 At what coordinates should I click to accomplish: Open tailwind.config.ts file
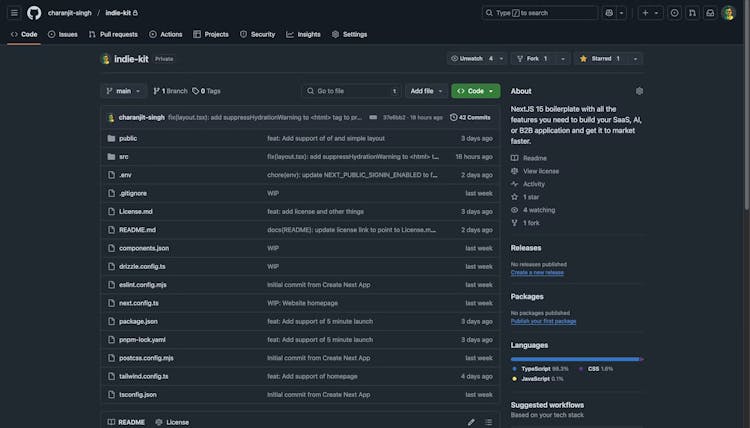pyautogui.click(x=143, y=376)
